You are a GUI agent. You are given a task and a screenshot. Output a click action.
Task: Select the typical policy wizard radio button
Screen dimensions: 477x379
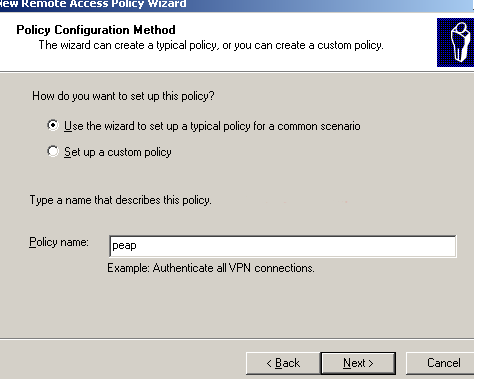click(x=53, y=125)
